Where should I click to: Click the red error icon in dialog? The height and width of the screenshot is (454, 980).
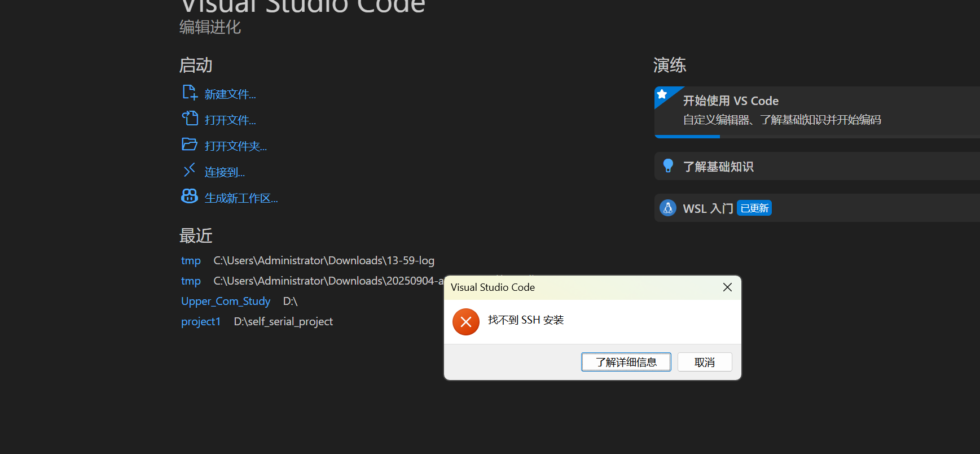click(466, 322)
